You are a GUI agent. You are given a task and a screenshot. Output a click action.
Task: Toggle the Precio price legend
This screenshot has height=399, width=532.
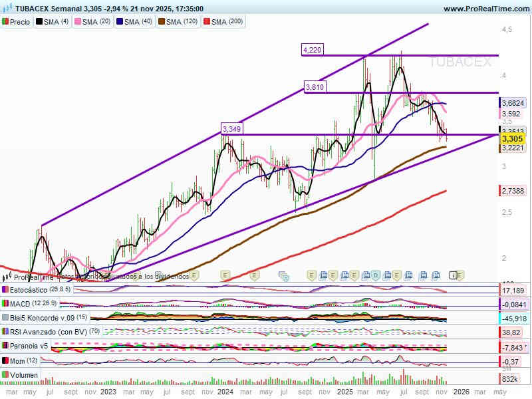click(17, 22)
